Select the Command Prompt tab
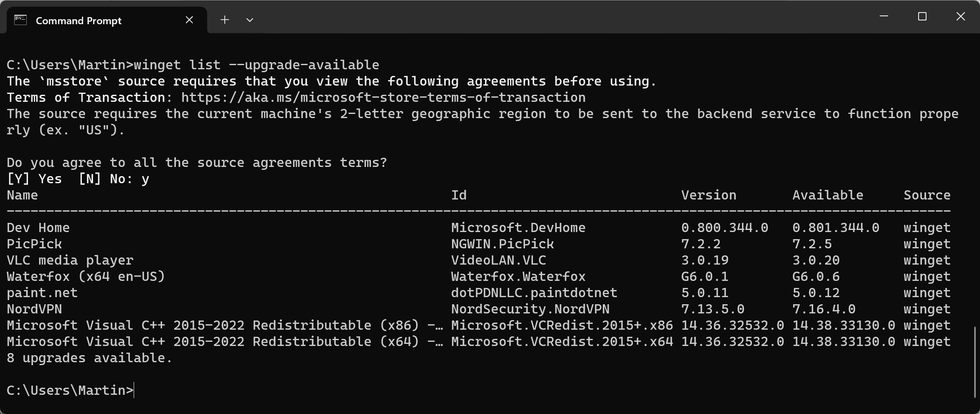This screenshot has width=980, height=414. point(79,21)
